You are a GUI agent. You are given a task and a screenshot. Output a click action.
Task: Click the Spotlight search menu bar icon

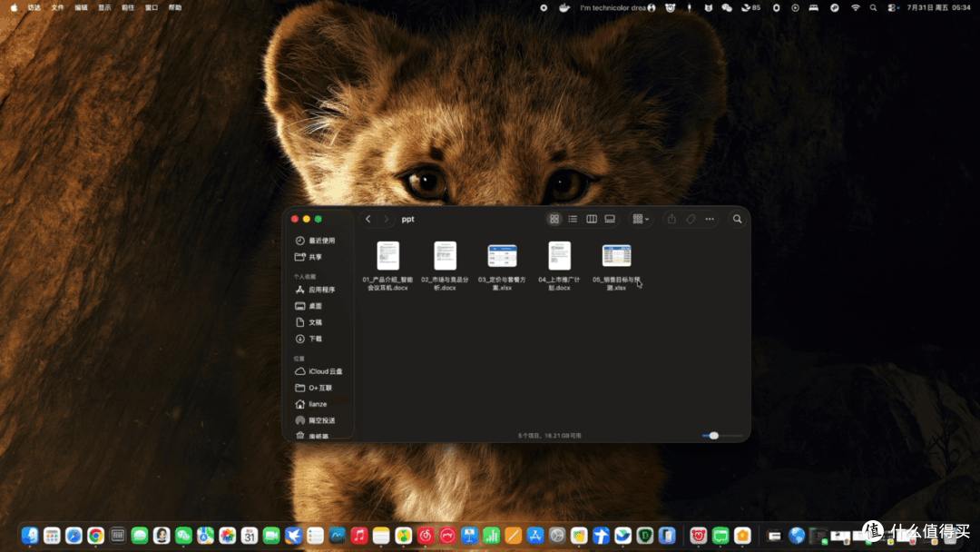tap(873, 7)
